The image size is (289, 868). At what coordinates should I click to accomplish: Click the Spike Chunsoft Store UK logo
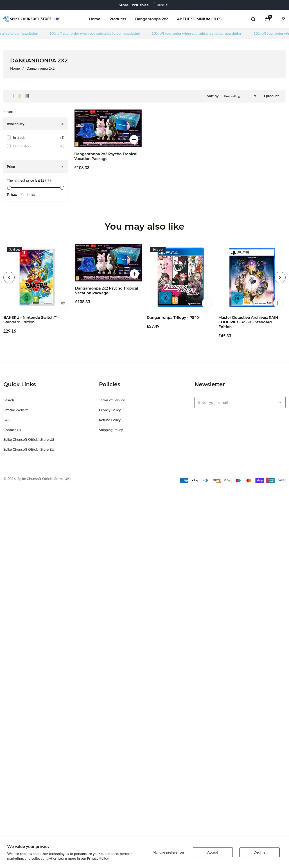click(x=32, y=19)
